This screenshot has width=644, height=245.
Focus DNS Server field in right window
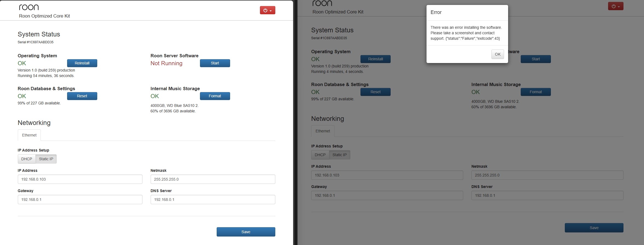[547, 195]
